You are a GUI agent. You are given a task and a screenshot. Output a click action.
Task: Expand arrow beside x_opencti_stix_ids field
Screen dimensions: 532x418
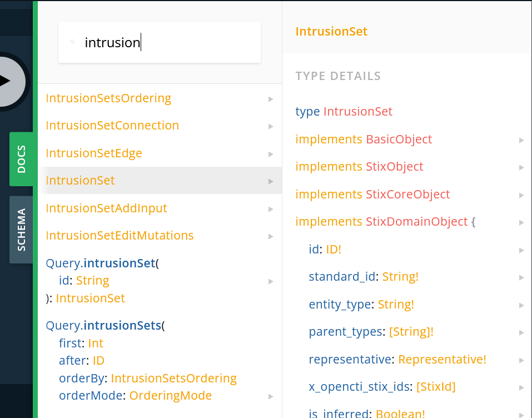[521, 388]
